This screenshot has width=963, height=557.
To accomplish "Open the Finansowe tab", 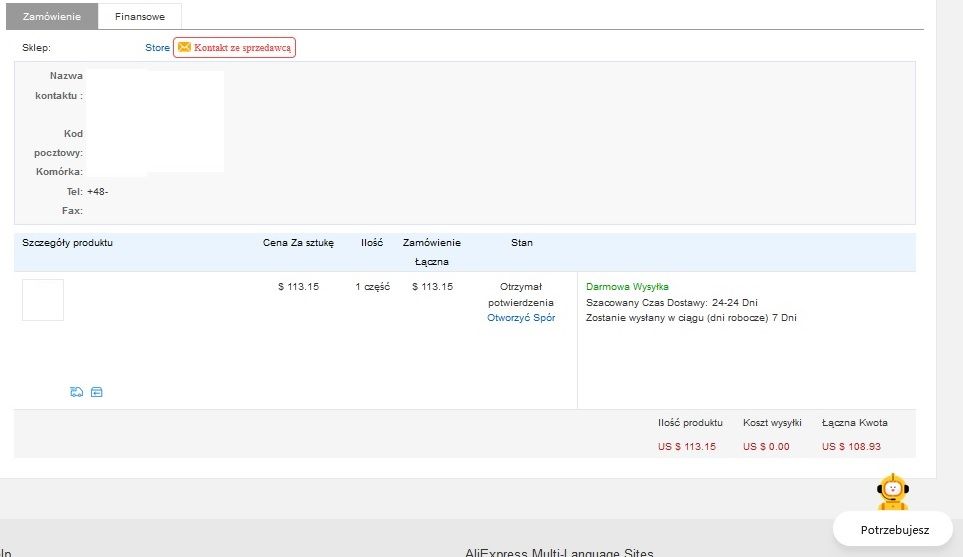I will tap(139, 17).
